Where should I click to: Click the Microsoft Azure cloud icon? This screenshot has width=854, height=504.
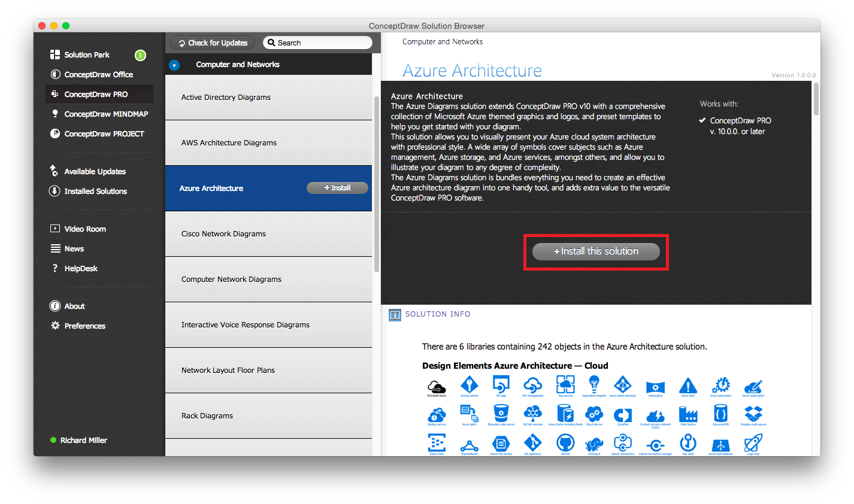[437, 387]
